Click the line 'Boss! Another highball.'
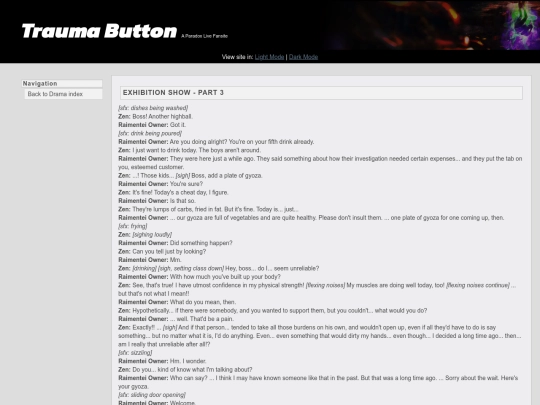The width and height of the screenshot is (540, 405). (155, 116)
